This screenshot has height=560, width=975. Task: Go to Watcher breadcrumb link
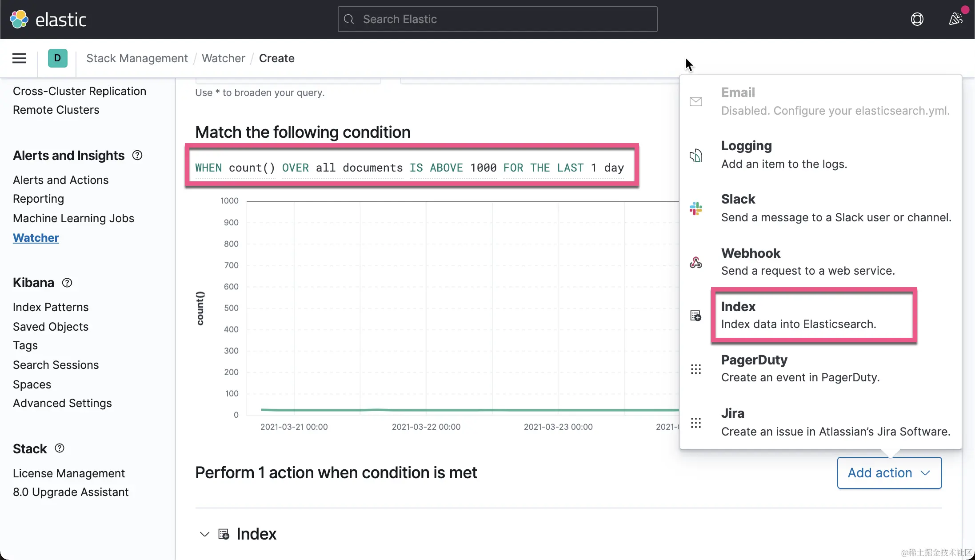223,58
